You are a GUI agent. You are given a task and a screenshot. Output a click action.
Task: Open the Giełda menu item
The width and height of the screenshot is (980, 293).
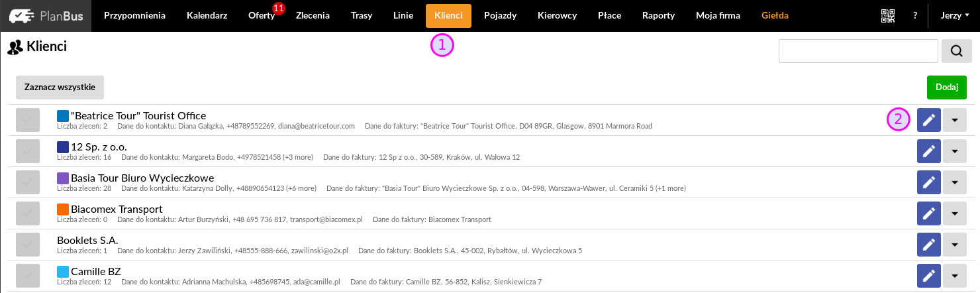(775, 15)
